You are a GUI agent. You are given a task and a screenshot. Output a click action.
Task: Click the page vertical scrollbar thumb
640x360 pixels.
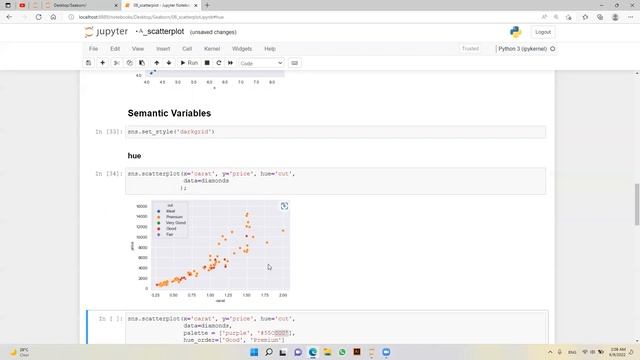[637, 204]
